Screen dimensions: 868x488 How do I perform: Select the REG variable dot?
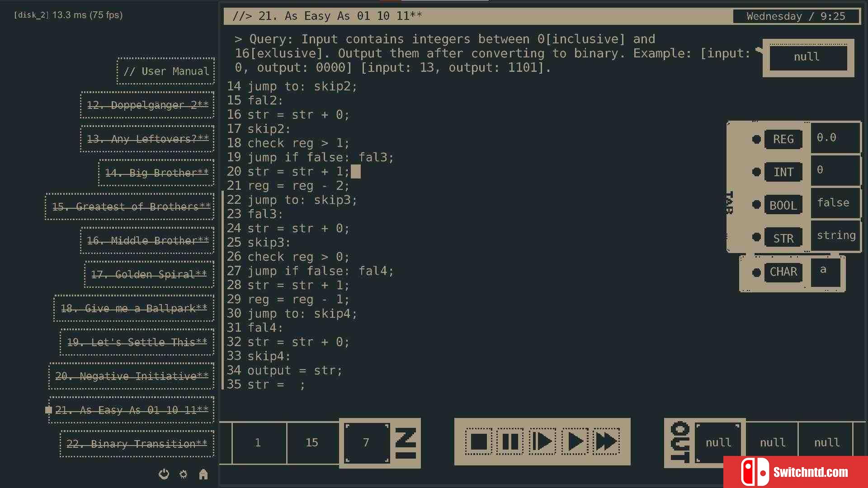tap(756, 139)
